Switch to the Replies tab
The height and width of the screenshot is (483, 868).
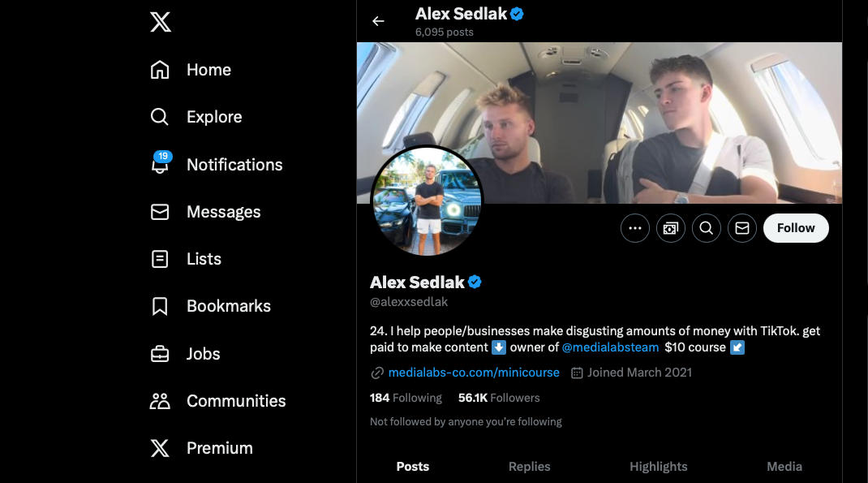(529, 466)
